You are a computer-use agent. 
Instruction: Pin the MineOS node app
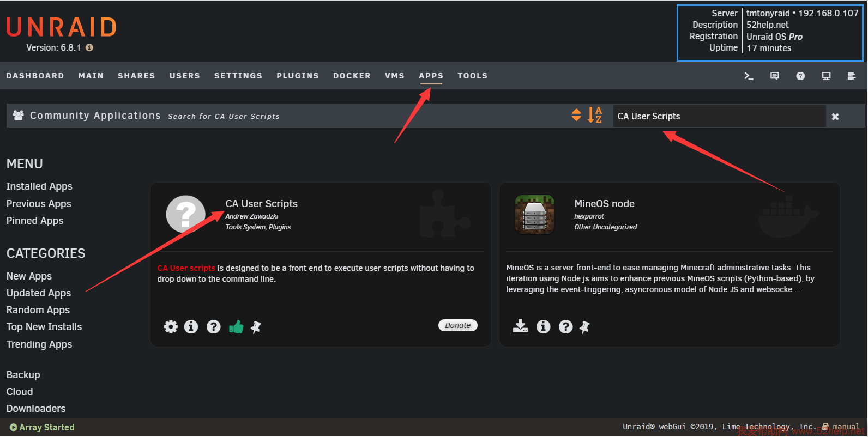click(x=584, y=327)
